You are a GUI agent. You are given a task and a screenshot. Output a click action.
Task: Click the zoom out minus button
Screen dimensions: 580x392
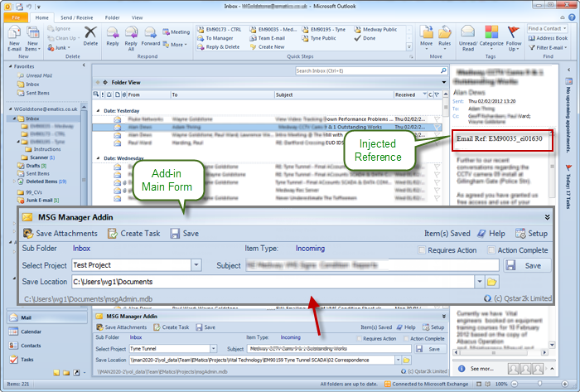[x=515, y=384]
